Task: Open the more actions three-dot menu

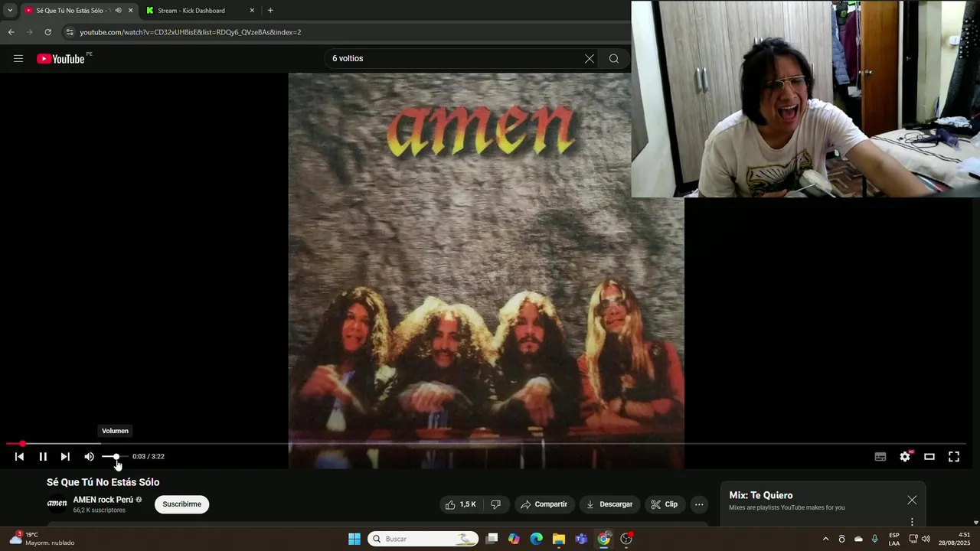Action: click(699, 504)
